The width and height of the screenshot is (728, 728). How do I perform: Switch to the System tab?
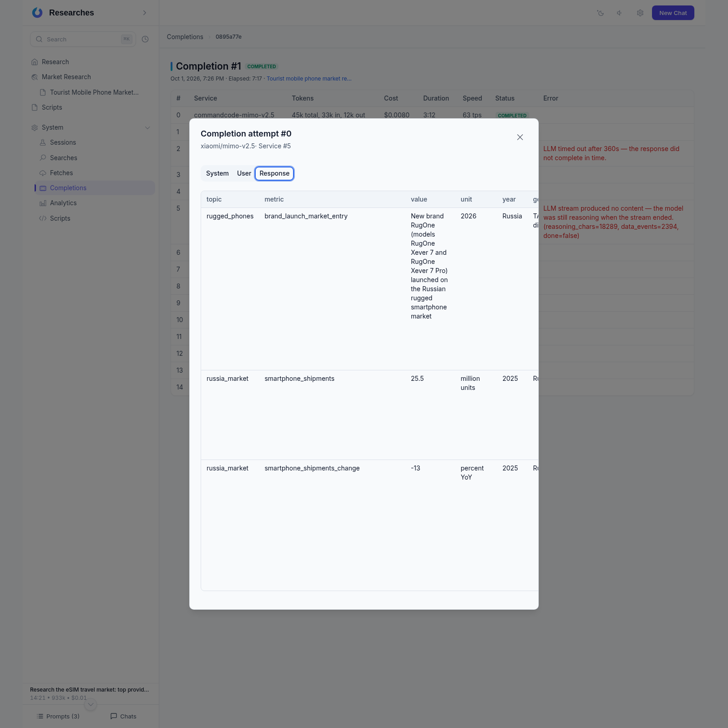(217, 173)
